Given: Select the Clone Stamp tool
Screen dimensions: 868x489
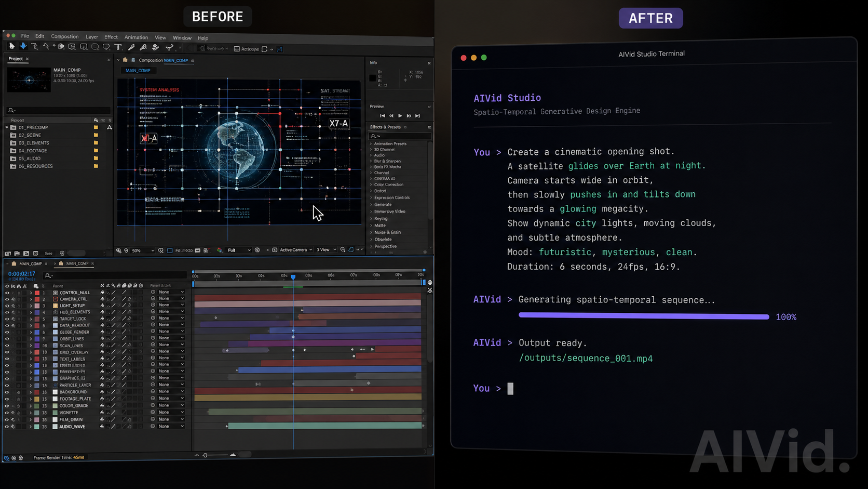Looking at the screenshot, I should (143, 47).
